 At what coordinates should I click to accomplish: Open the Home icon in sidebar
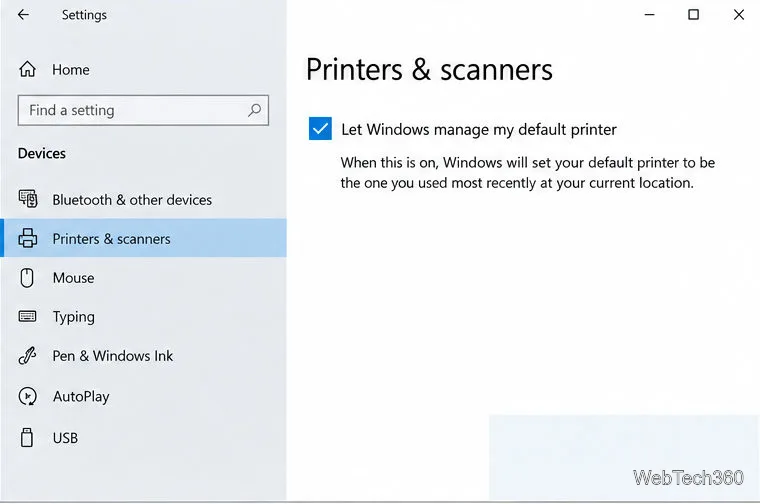(27, 69)
